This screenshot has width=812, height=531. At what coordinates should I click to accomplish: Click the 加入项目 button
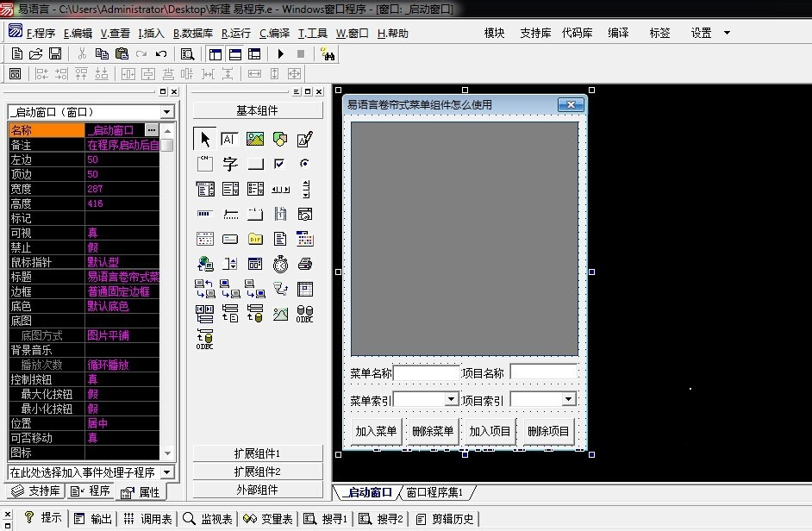pos(490,431)
